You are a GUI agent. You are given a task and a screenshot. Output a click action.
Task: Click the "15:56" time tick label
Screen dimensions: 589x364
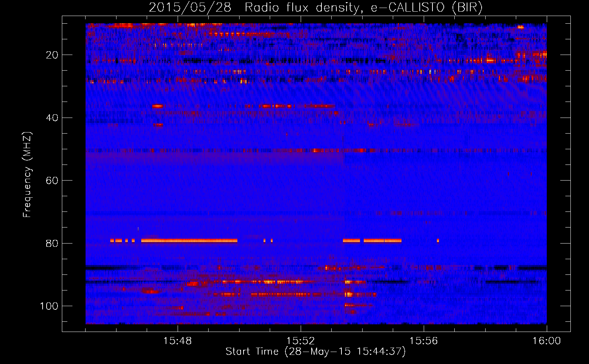424,341
